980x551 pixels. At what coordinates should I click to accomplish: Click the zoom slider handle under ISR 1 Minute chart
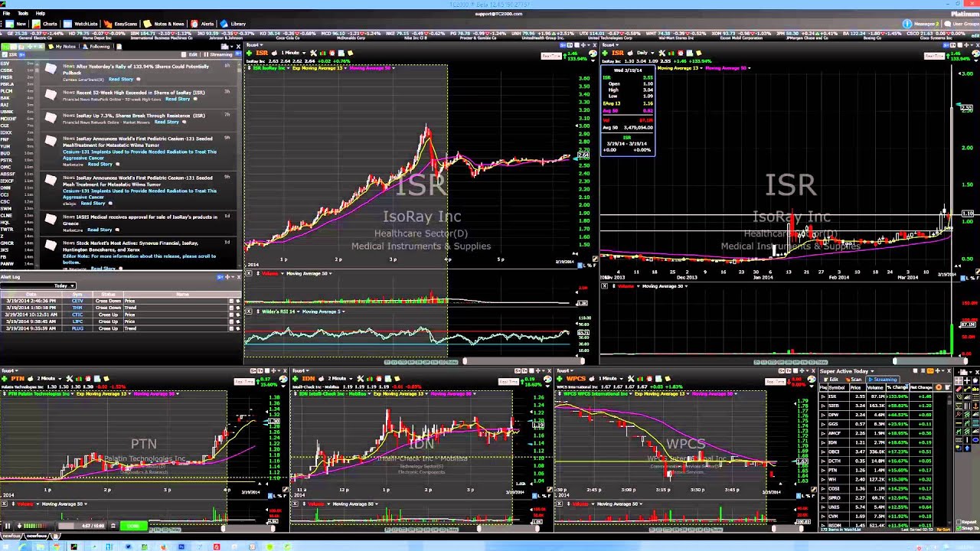(464, 361)
